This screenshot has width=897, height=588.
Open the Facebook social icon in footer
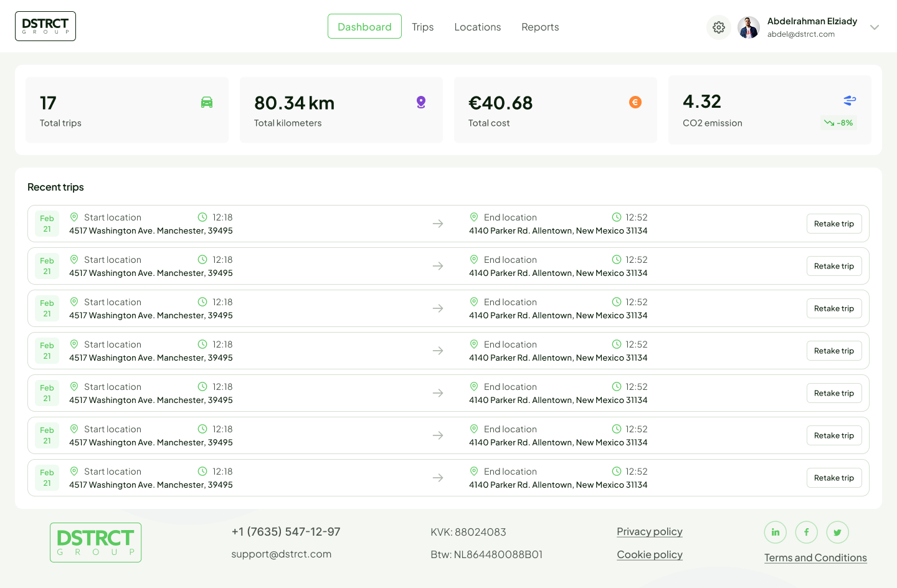click(807, 532)
